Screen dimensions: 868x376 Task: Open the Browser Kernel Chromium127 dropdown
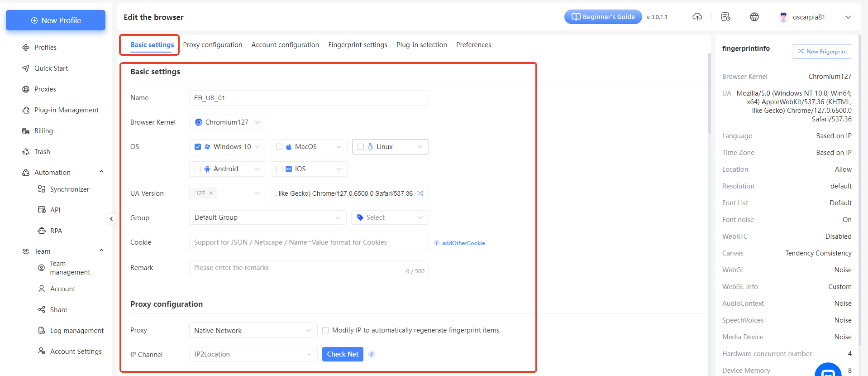[x=227, y=122]
